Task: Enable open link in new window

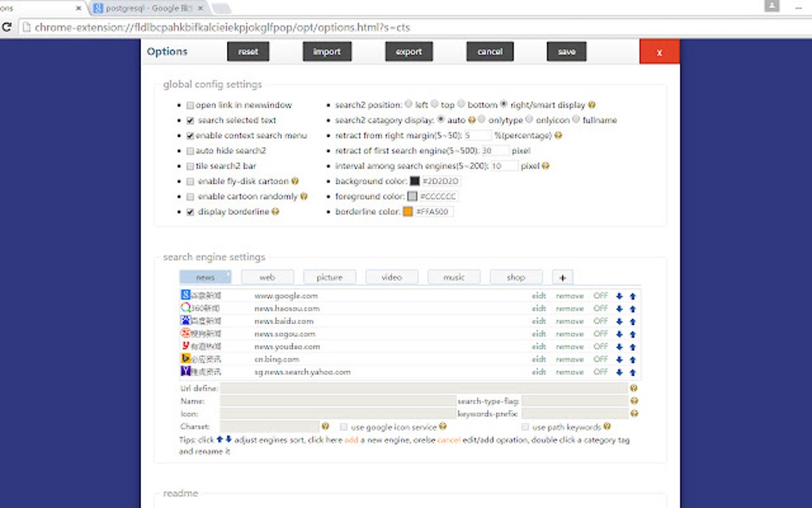Action: (189, 104)
